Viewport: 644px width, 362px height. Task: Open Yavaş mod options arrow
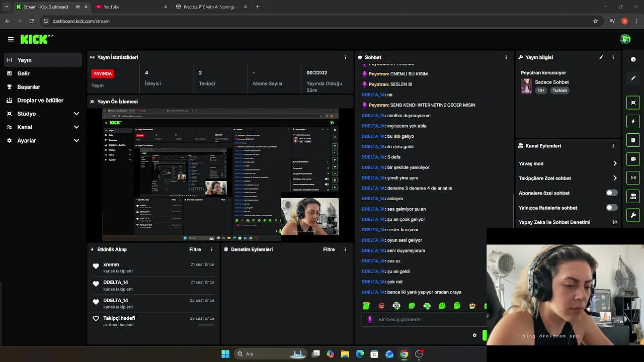(x=615, y=163)
